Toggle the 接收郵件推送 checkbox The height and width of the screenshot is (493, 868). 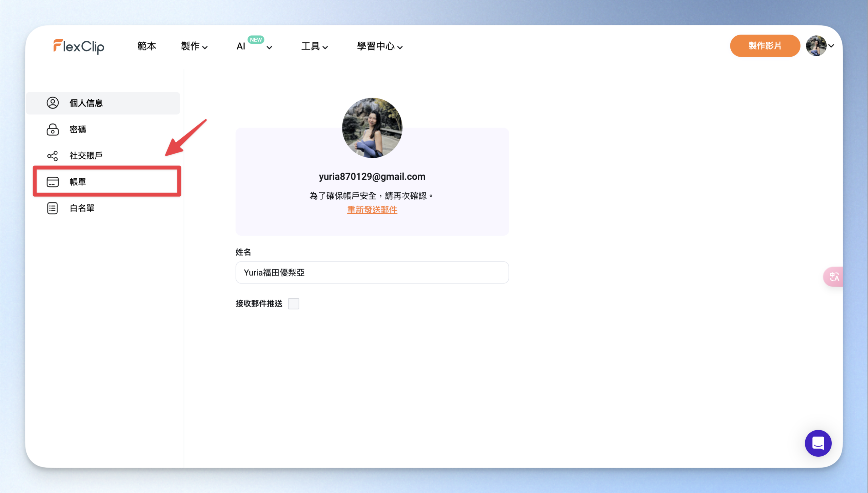[x=294, y=303]
